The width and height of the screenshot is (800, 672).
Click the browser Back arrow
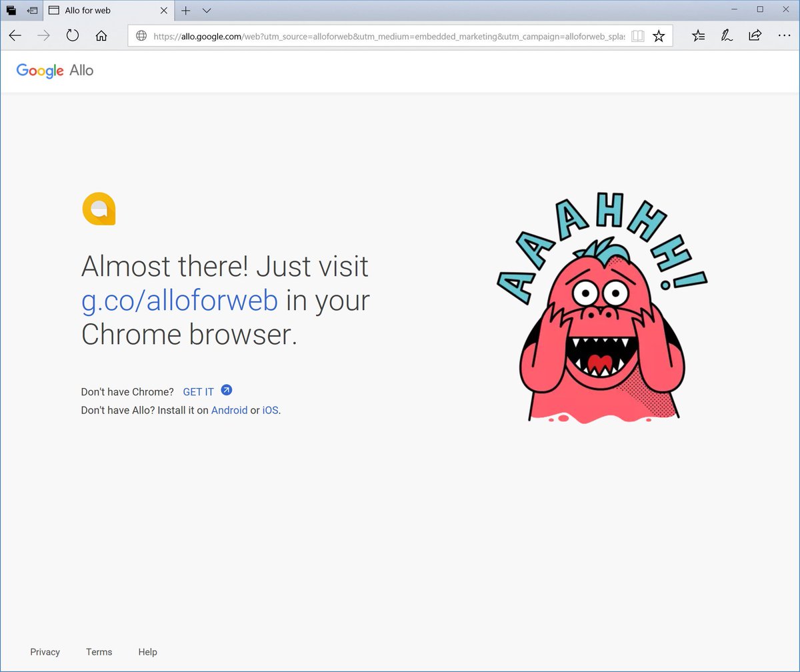[x=15, y=36]
